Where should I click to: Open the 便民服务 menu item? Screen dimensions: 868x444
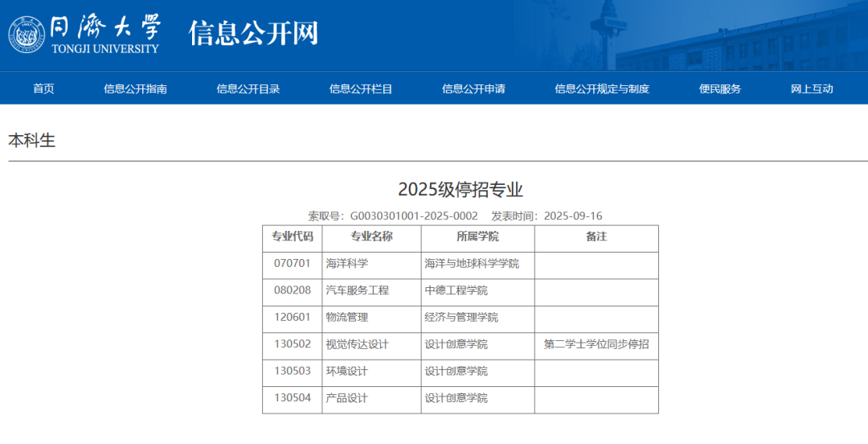coord(720,89)
